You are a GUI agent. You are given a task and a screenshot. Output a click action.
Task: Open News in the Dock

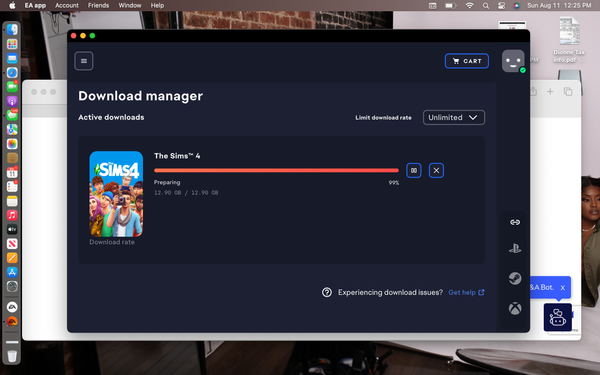[12, 243]
